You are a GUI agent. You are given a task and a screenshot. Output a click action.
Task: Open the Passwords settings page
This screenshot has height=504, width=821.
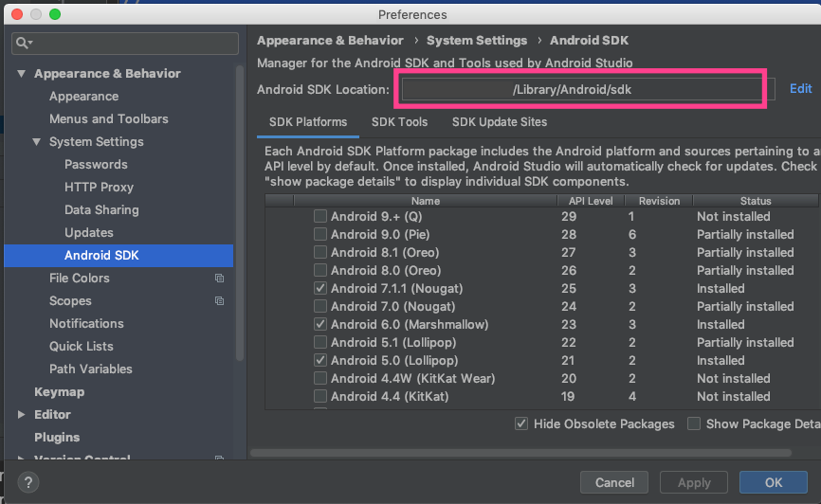[96, 164]
